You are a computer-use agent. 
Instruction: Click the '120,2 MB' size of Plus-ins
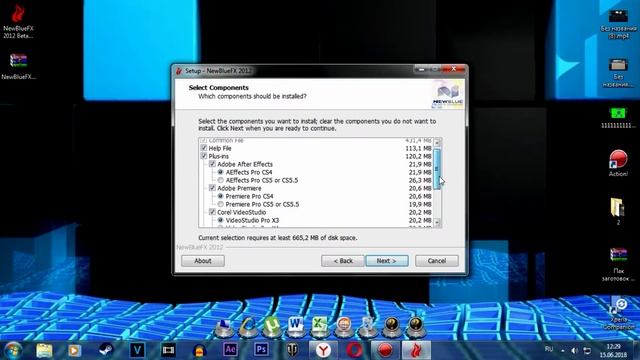(418, 156)
